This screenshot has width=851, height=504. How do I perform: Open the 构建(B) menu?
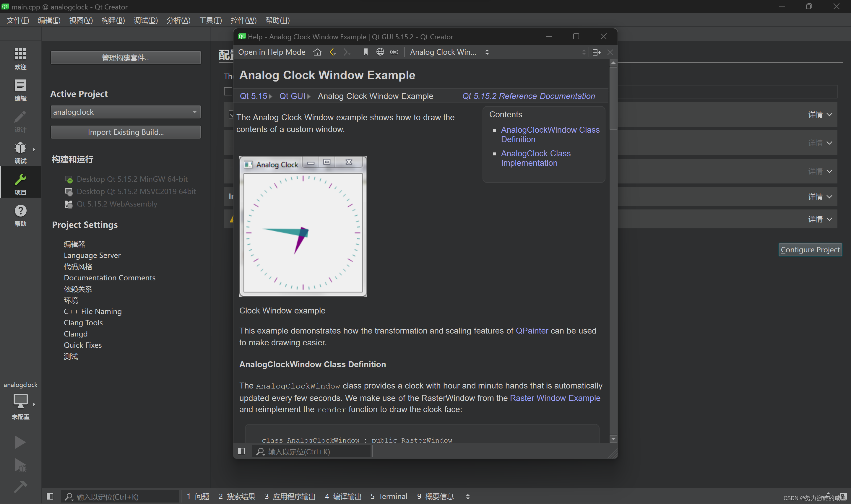coord(113,20)
